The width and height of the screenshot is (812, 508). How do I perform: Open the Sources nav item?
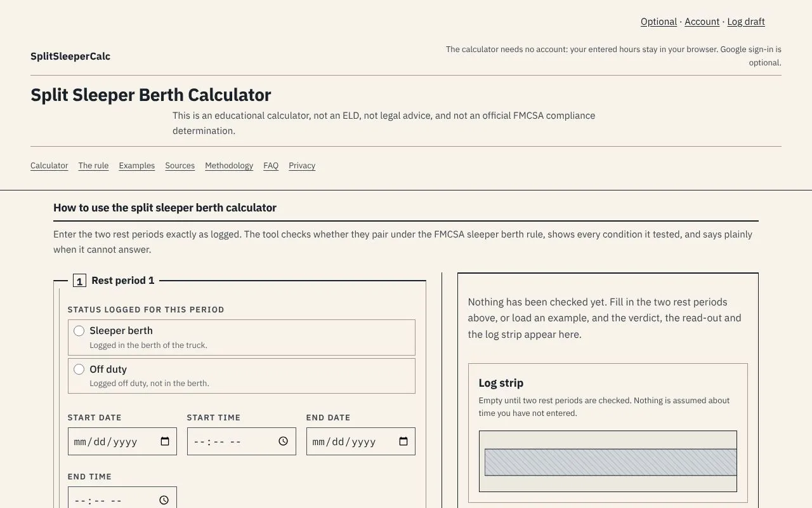tap(180, 166)
